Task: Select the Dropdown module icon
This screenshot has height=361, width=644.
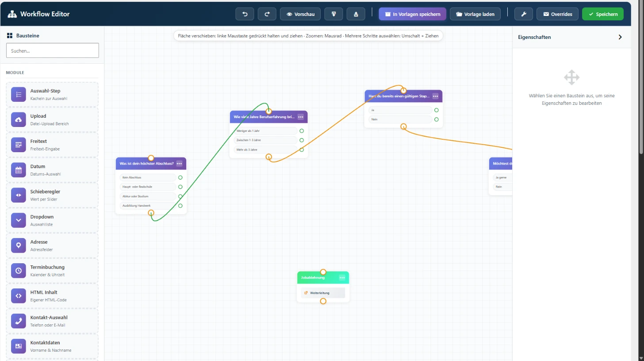Action: tap(19, 220)
